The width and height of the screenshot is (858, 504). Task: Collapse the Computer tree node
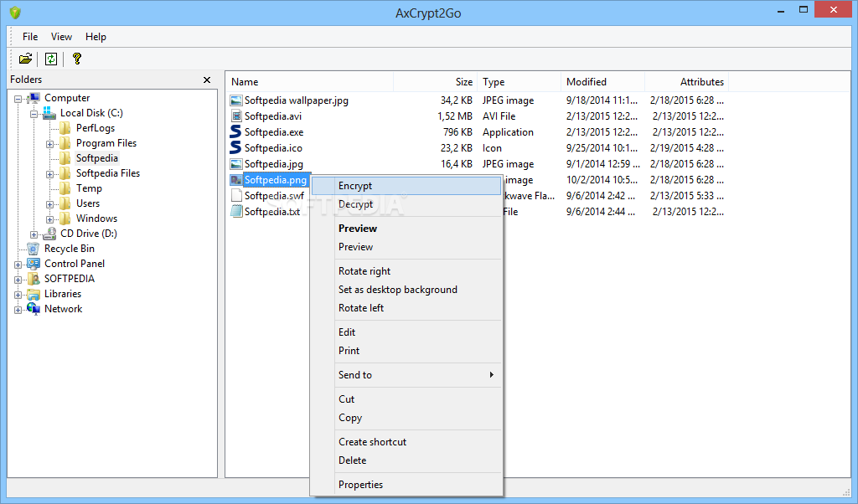[x=18, y=99]
